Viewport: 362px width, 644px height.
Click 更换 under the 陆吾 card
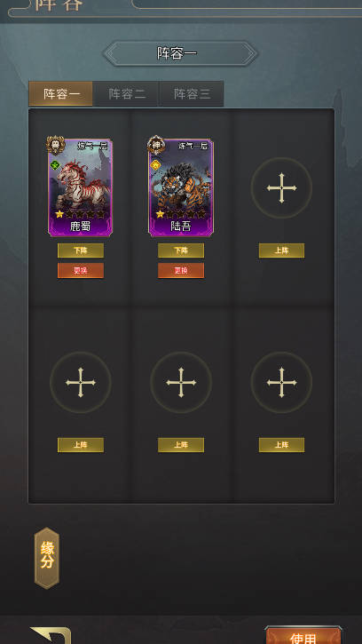(181, 271)
